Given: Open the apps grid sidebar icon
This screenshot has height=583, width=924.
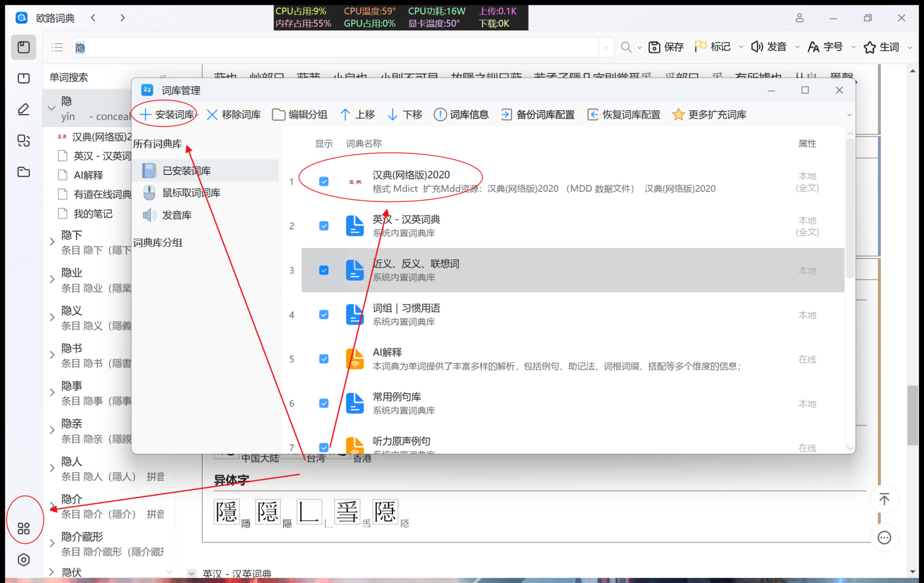Looking at the screenshot, I should click(x=23, y=529).
